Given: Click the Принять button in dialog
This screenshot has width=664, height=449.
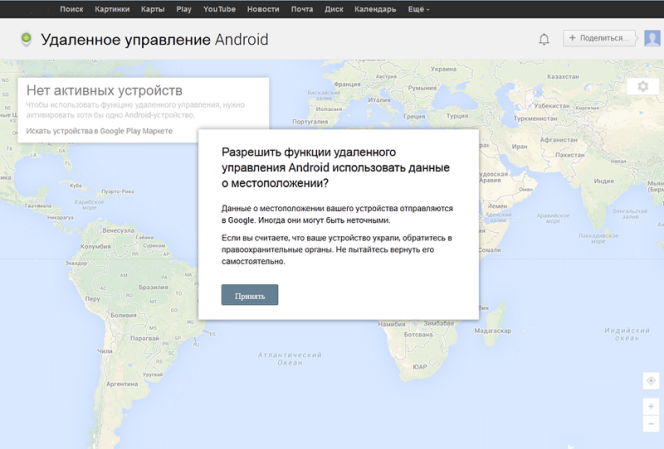Looking at the screenshot, I should (x=250, y=295).
